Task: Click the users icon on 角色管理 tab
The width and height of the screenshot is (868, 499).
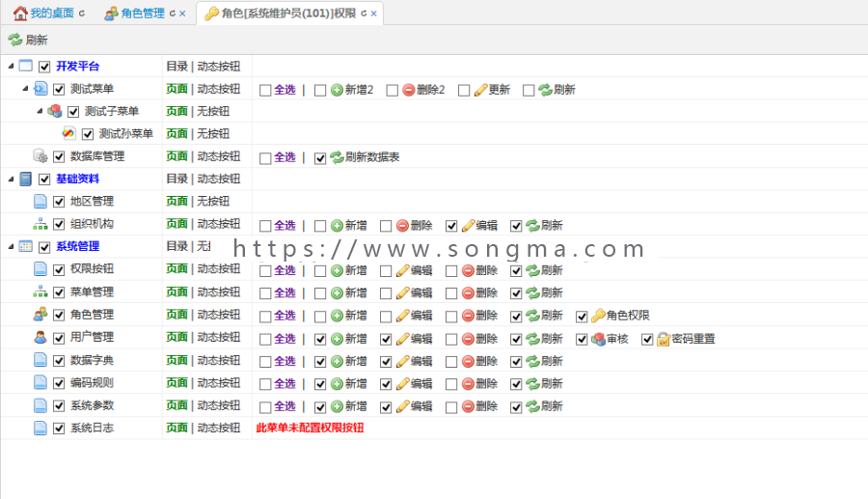Action: (111, 14)
